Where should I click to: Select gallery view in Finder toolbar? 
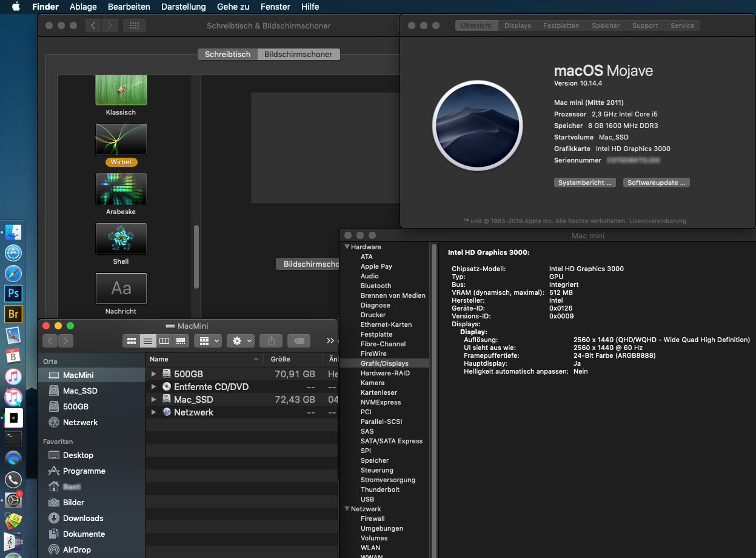(180, 341)
